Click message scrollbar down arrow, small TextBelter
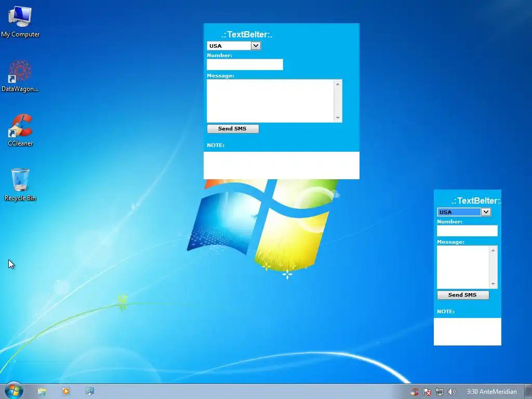Image resolution: width=532 pixels, height=399 pixels. click(x=494, y=284)
